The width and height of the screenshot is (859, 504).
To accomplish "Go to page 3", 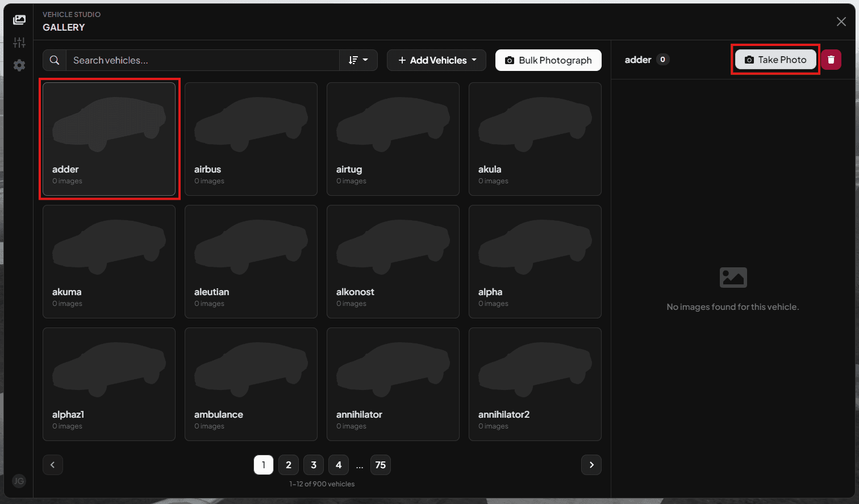I will point(314,465).
